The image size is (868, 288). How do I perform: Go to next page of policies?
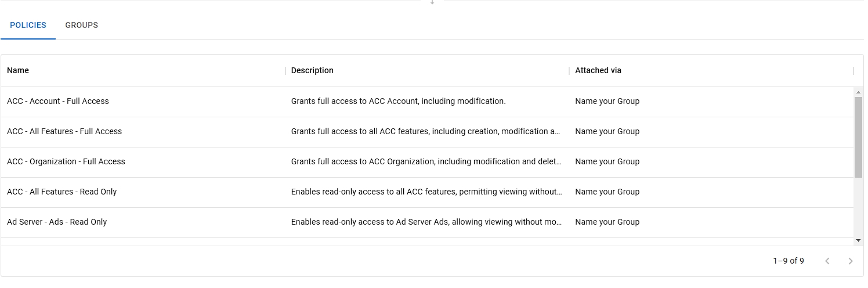[850, 261]
